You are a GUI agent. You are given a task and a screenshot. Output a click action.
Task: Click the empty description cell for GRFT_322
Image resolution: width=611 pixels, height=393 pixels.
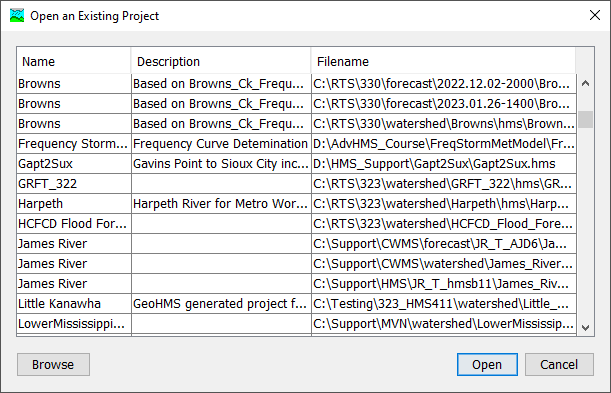coord(221,183)
